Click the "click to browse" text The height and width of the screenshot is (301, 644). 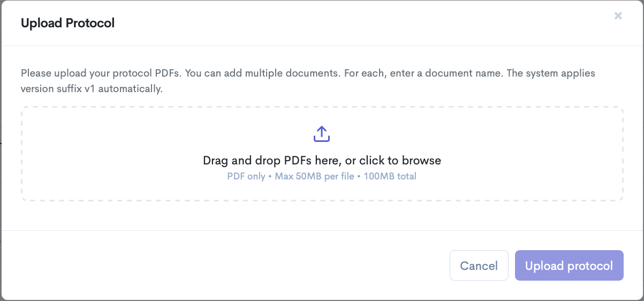pos(400,161)
